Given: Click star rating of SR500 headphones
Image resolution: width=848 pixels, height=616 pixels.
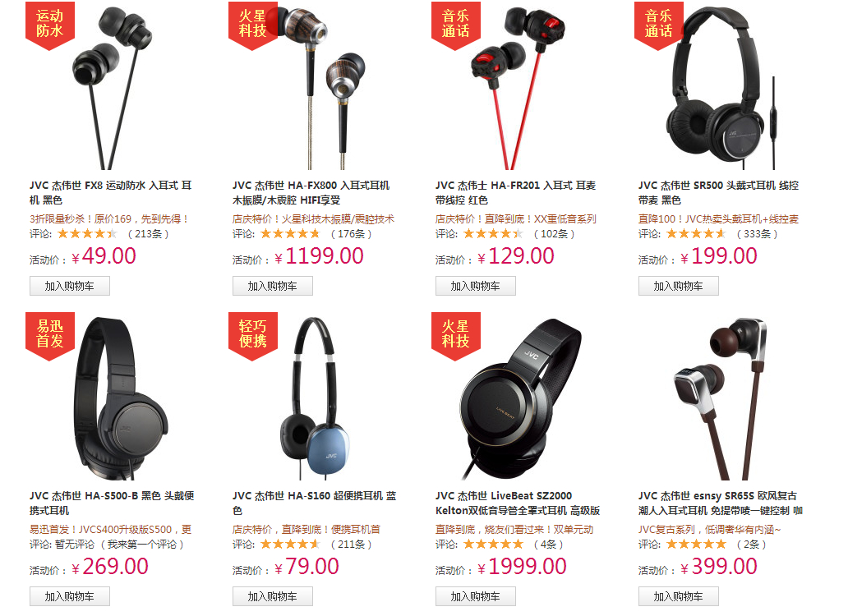Looking at the screenshot, I should coord(696,234).
